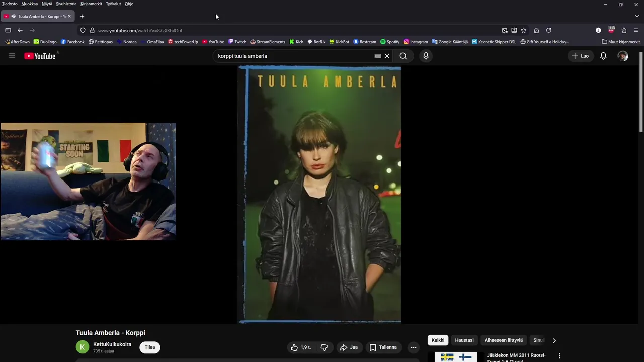Open options for Jääkiekon MM 2011 video
The height and width of the screenshot is (362, 644).
click(559, 356)
